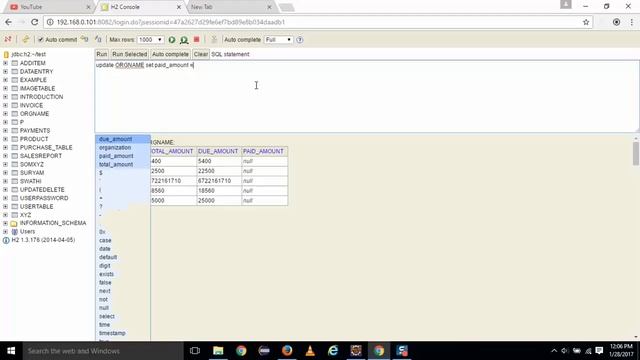The image size is (640, 360).
Task: Open VLC media player from taskbar
Action: click(x=310, y=351)
